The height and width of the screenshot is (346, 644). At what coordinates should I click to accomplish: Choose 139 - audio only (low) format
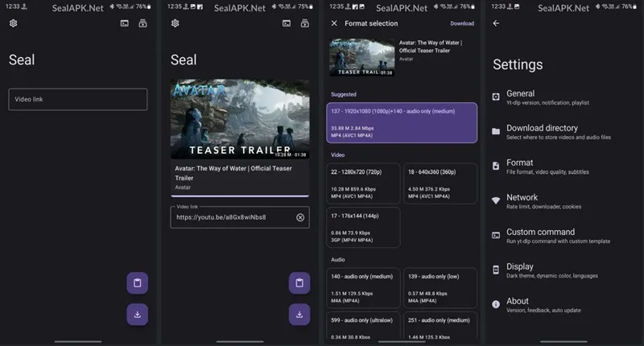tap(440, 287)
